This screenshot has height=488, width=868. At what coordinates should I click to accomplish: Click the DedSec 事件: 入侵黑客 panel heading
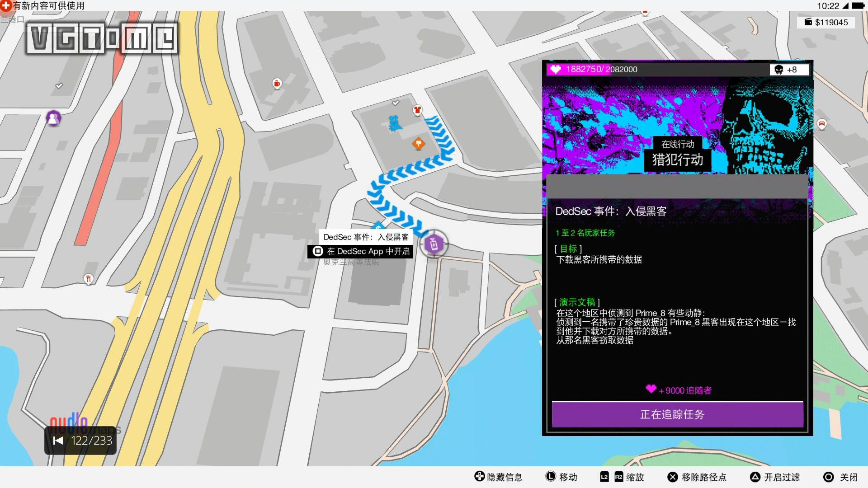(x=611, y=211)
